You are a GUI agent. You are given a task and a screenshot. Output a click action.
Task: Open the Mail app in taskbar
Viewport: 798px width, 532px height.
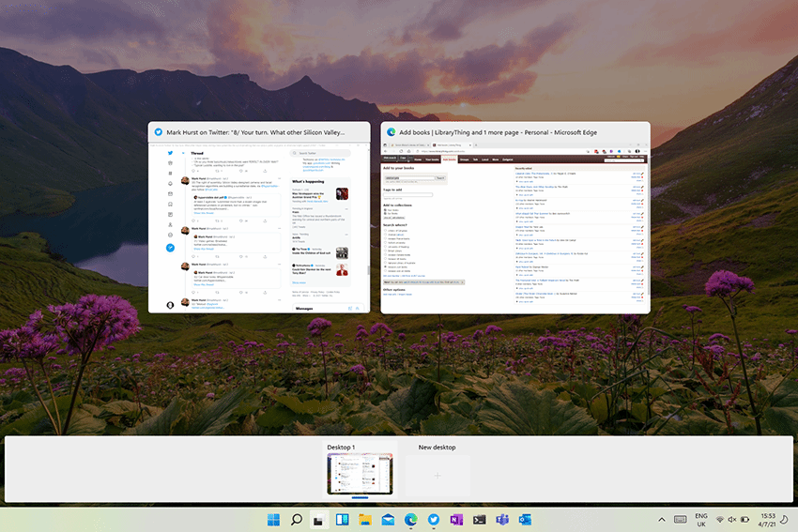[388, 519]
